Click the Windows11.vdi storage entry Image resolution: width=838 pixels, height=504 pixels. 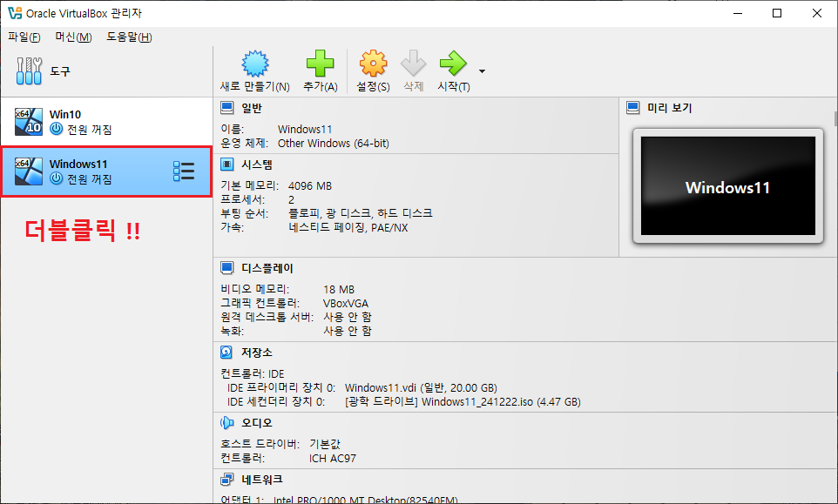[x=421, y=387]
